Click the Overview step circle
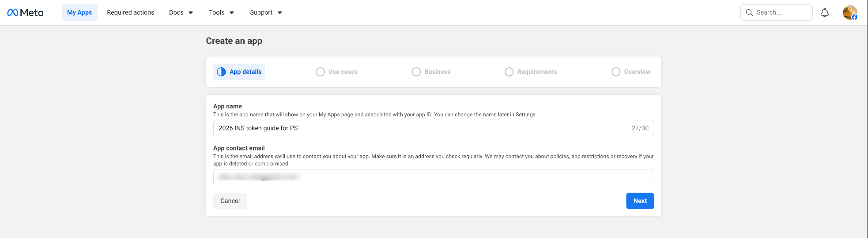 616,72
